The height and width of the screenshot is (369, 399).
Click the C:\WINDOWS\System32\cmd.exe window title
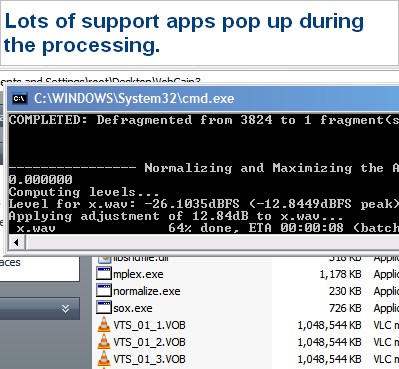pyautogui.click(x=134, y=99)
